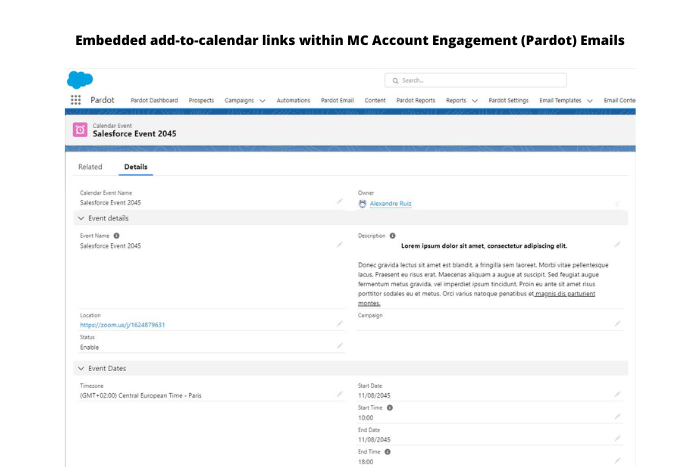
Task: Click the owner avatar icon
Action: (x=362, y=204)
